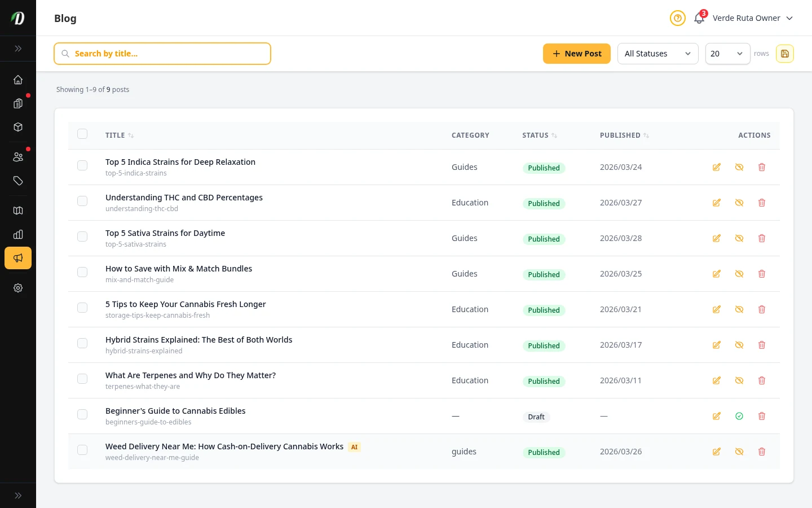Open the All Statuses dropdown
The height and width of the screenshot is (508, 812).
coord(657,54)
